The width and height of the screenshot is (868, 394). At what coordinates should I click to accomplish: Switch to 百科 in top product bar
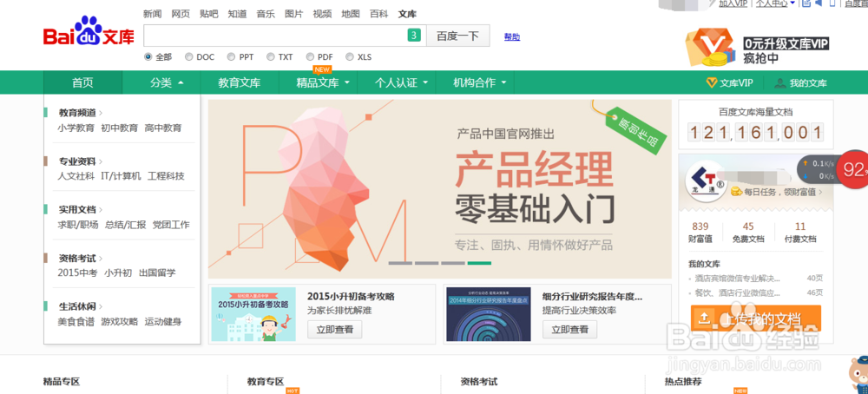click(x=378, y=14)
